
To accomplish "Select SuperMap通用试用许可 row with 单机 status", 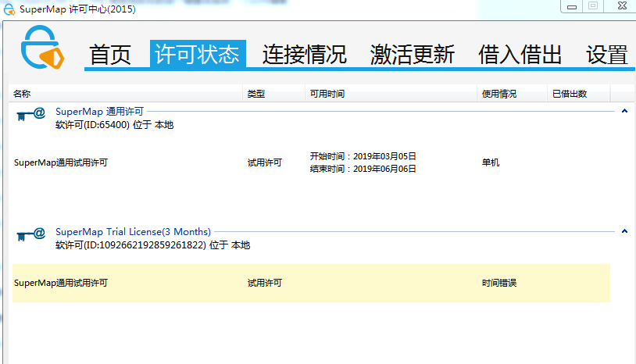I will (311, 162).
